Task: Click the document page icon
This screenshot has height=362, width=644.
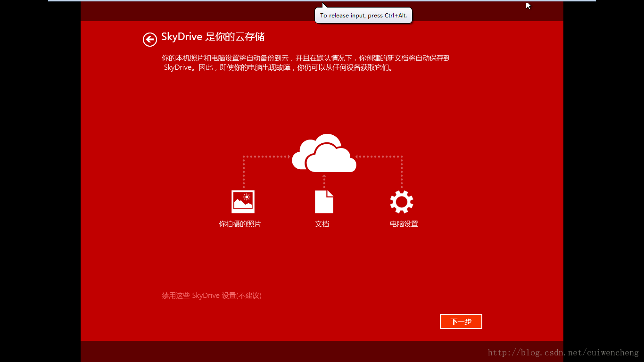Action: point(324,202)
